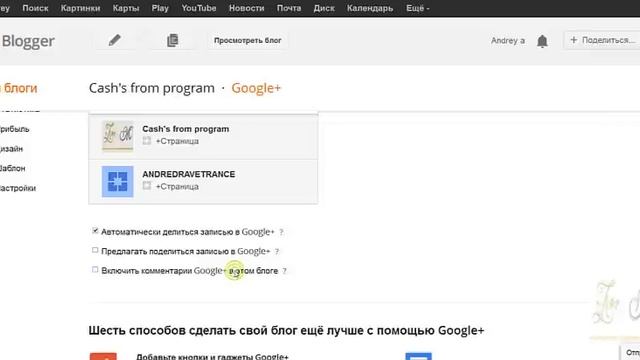Open help mark beside auto-share option
Screen dimensions: 640x360
coord(281,232)
